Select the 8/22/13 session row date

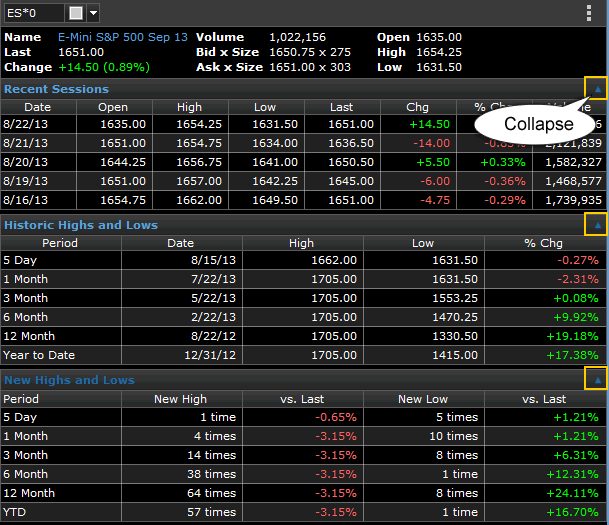(x=26, y=124)
